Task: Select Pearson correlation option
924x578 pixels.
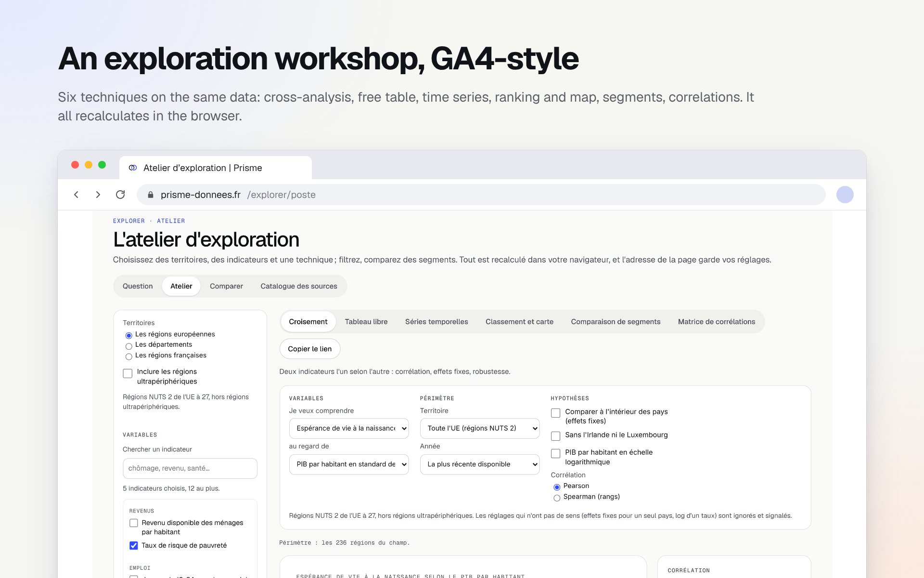Action: click(x=557, y=487)
